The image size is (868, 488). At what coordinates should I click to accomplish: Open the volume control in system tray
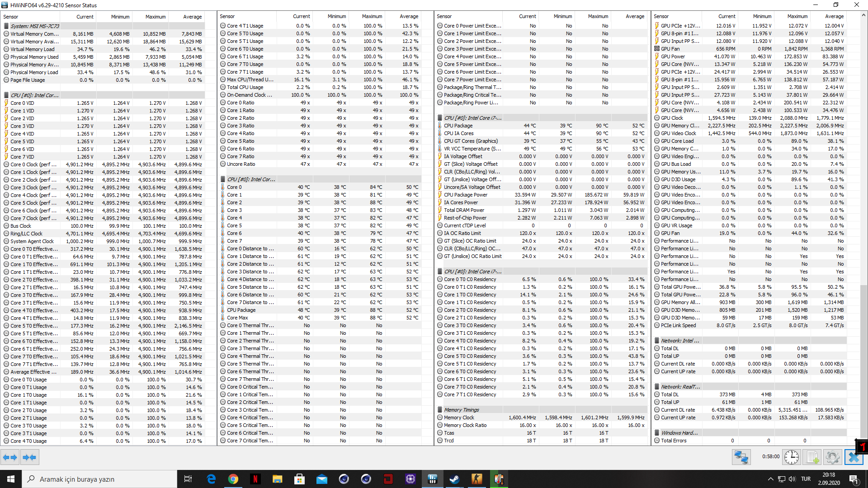792,479
